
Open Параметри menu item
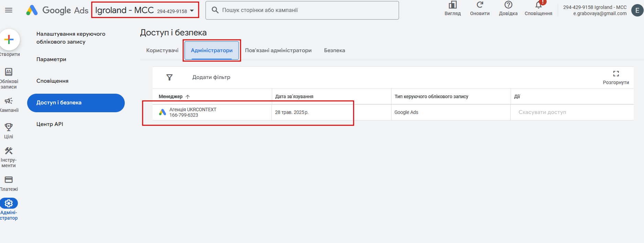(x=51, y=59)
